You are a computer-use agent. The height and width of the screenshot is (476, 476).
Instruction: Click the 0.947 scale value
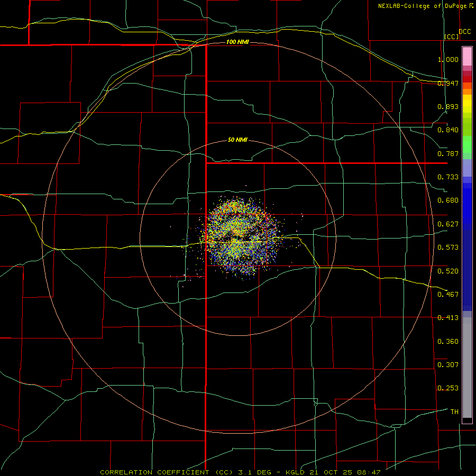click(x=448, y=83)
